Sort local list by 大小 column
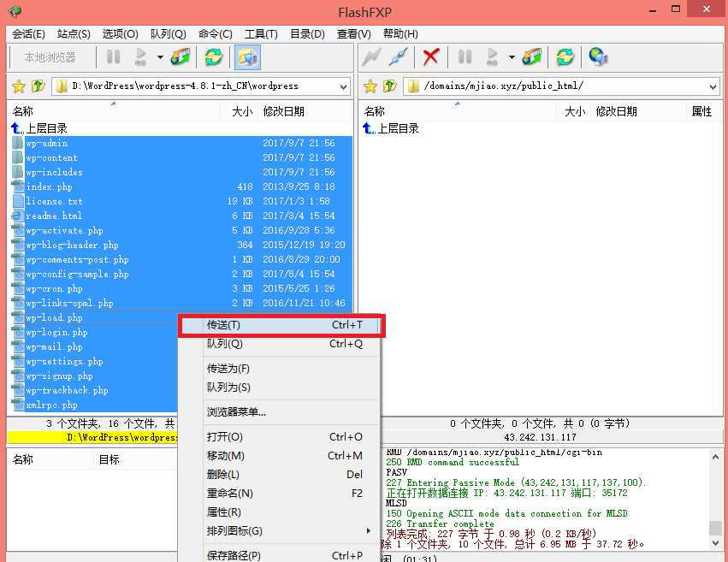This screenshot has width=728, height=562. tap(239, 111)
